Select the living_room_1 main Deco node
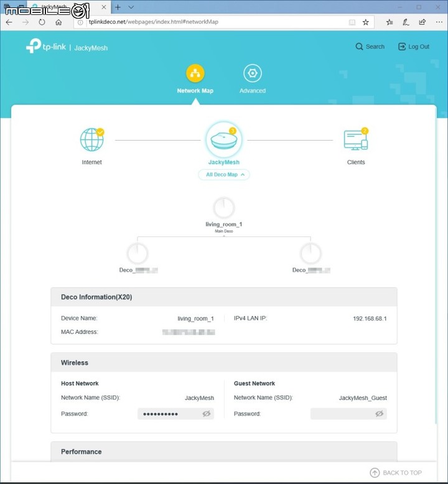This screenshot has width=448, height=484. (224, 208)
